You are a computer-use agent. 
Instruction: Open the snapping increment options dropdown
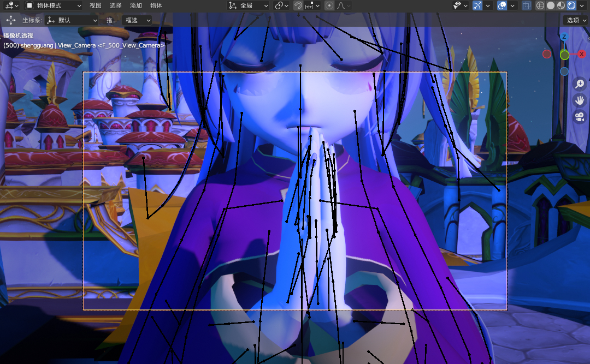click(x=312, y=5)
